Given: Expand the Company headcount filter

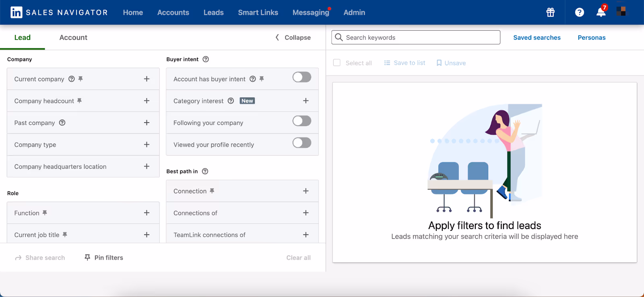Looking at the screenshot, I should pyautogui.click(x=147, y=100).
